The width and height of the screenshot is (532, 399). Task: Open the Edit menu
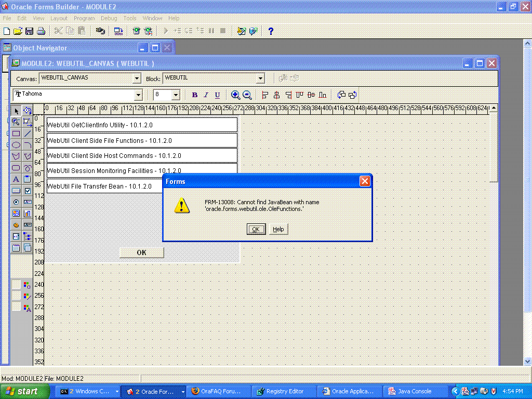point(22,18)
